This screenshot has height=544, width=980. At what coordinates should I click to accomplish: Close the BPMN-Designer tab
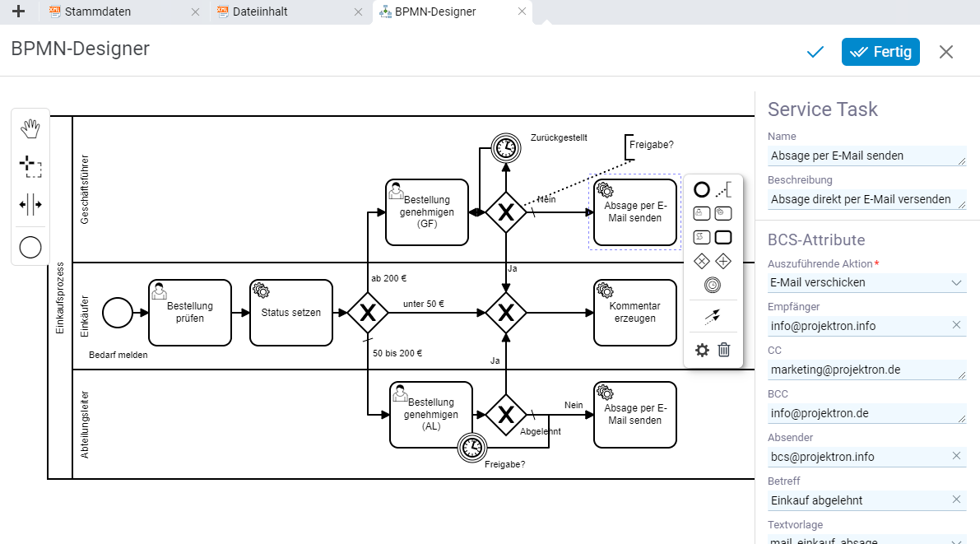522,12
